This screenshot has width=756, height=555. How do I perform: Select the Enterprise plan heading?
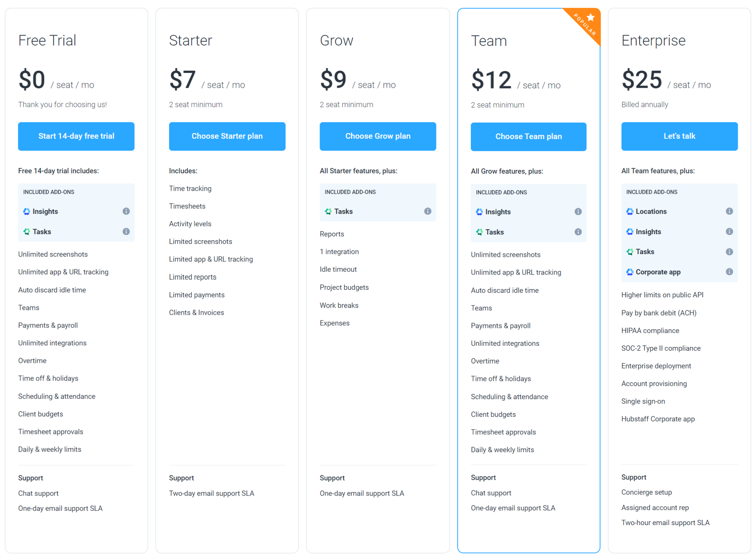(653, 40)
